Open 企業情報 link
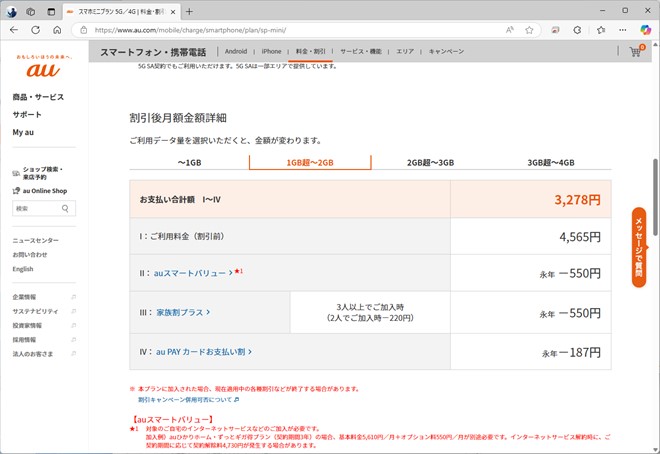 [24, 297]
